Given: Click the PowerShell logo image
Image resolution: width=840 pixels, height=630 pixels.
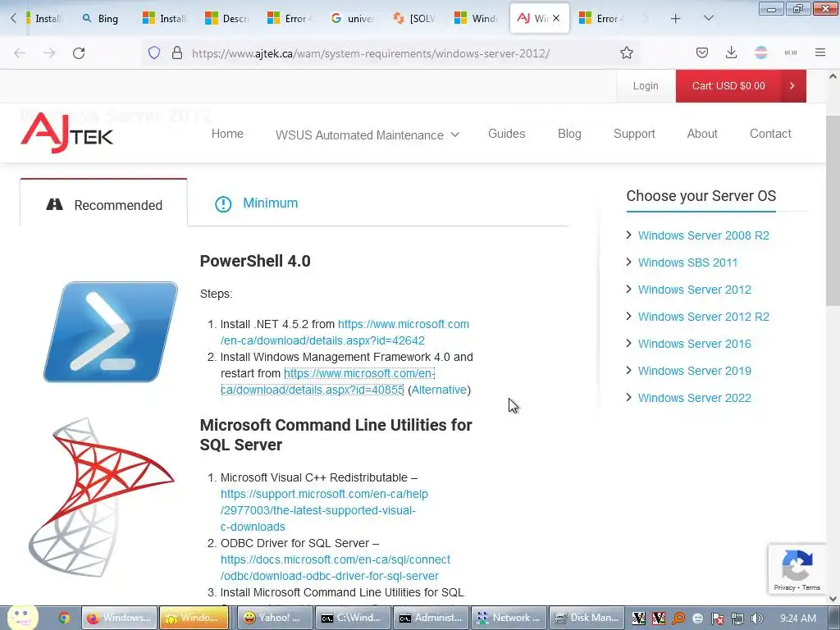Looking at the screenshot, I should (x=111, y=331).
